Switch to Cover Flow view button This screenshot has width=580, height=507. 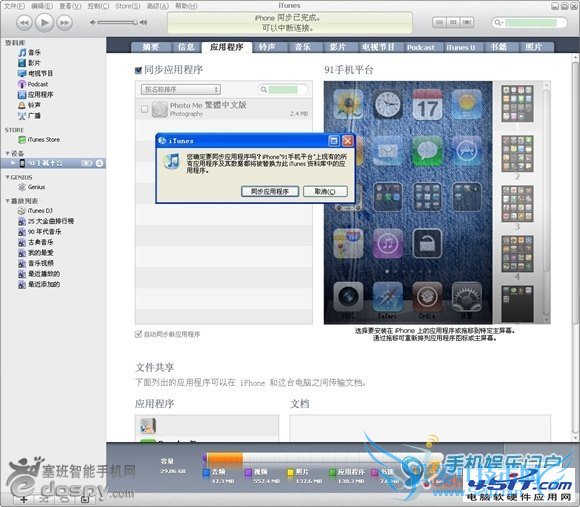(467, 23)
